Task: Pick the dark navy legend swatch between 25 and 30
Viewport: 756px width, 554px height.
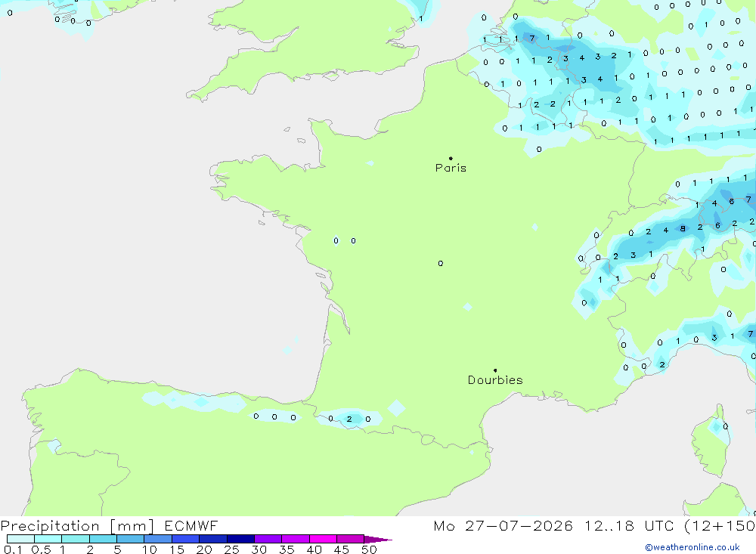Action: click(240, 539)
